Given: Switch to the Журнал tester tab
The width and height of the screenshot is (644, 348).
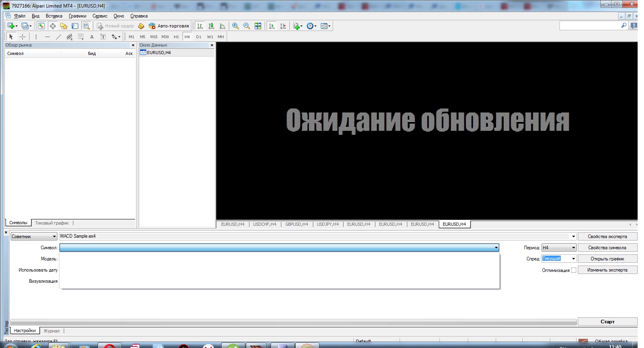Looking at the screenshot, I should 51,331.
